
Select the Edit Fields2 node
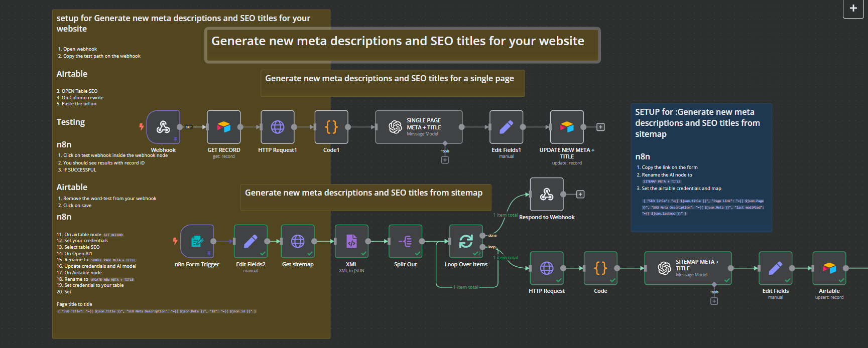(x=251, y=241)
